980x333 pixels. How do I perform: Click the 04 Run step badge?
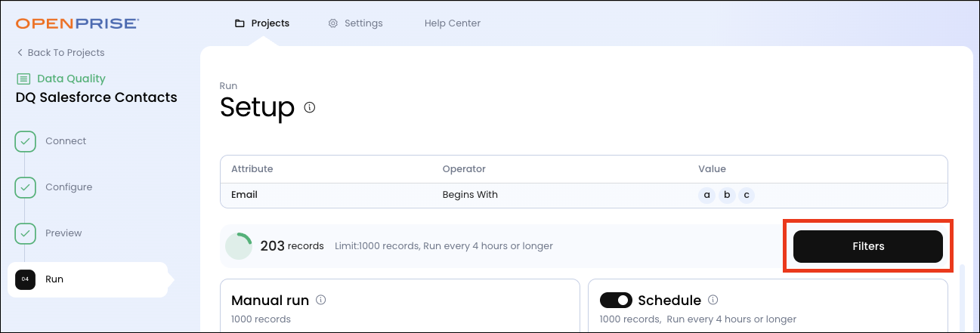pos(26,279)
